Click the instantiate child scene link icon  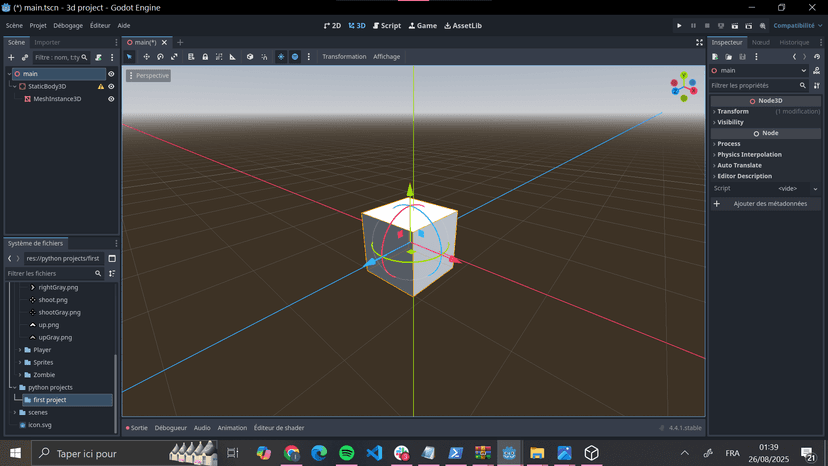point(25,58)
